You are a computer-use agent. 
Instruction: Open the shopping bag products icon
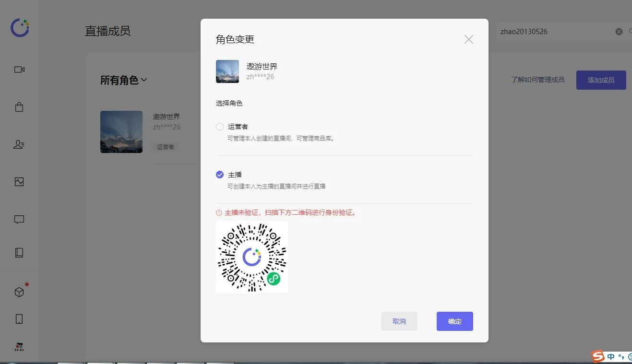pos(19,107)
